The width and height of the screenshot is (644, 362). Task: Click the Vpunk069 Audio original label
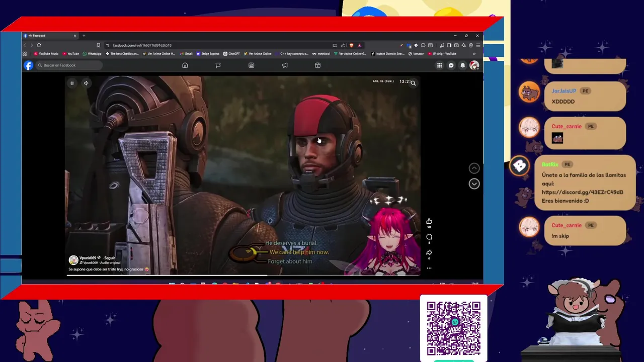(x=100, y=263)
